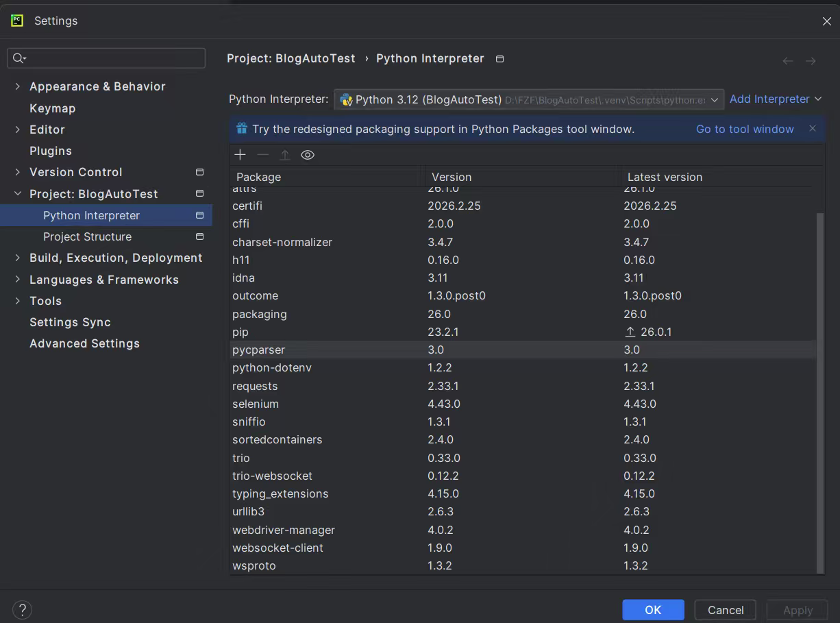Click the pip upgrade-available arrow icon

pos(630,332)
